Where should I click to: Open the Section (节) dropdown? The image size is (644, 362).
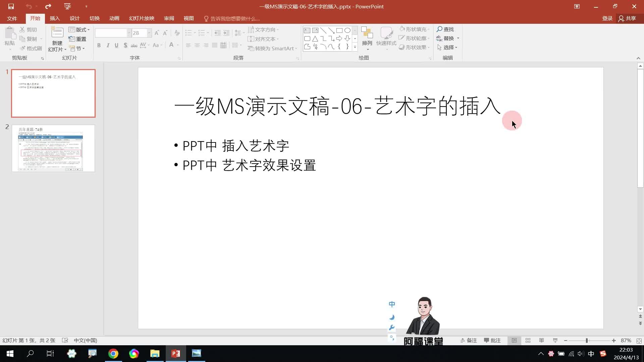[x=77, y=48]
